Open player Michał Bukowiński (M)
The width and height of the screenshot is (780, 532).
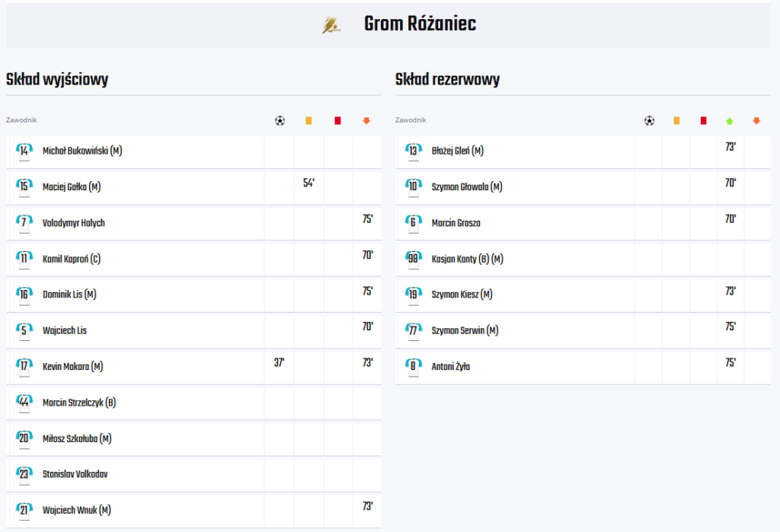(x=82, y=151)
